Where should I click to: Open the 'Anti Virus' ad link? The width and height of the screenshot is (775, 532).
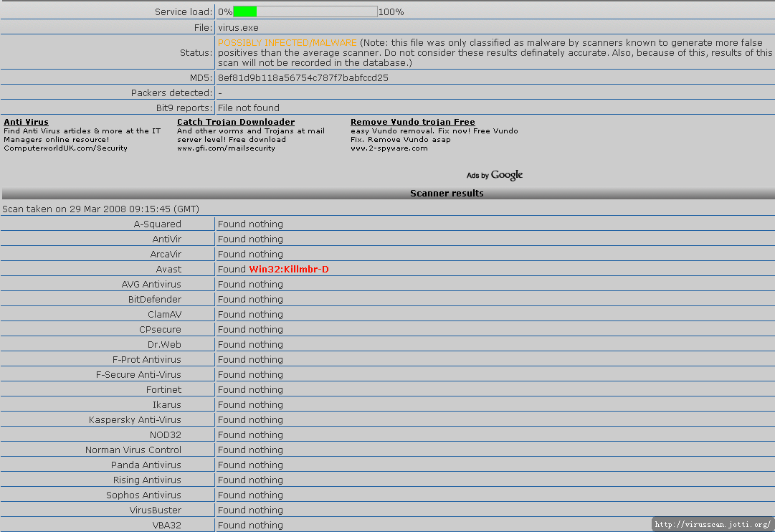pyautogui.click(x=26, y=122)
